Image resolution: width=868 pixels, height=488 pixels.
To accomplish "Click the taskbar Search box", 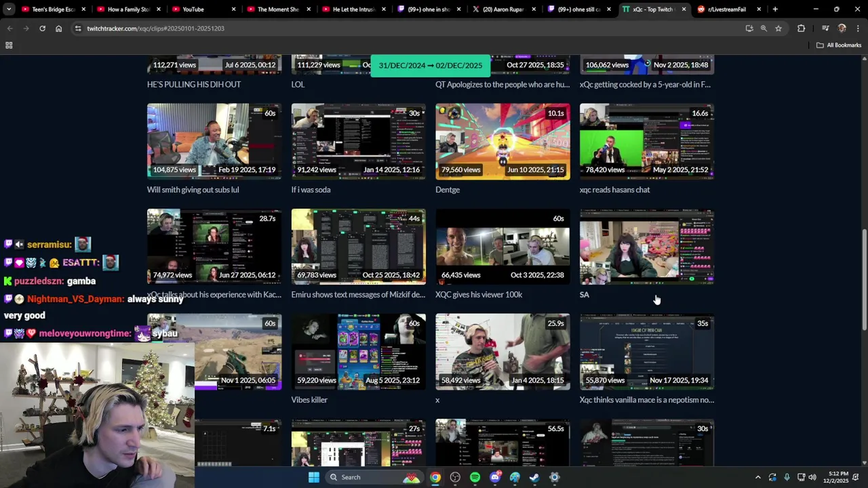I will (374, 477).
